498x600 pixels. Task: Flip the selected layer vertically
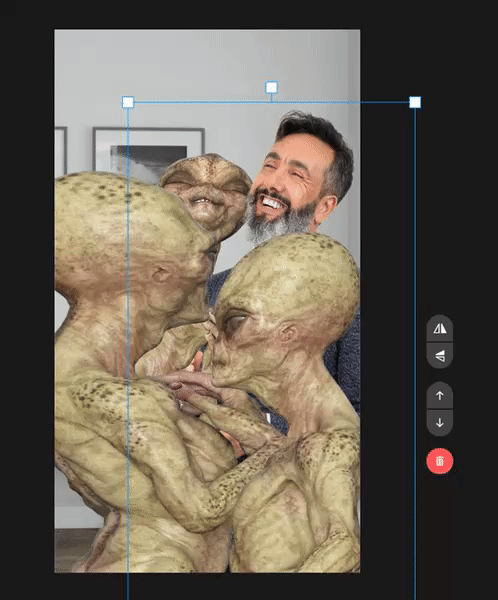coord(439,355)
